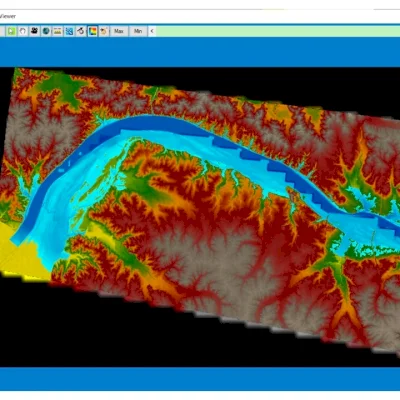Click the terrain map 3D view
The image size is (400, 400).
pos(200,217)
